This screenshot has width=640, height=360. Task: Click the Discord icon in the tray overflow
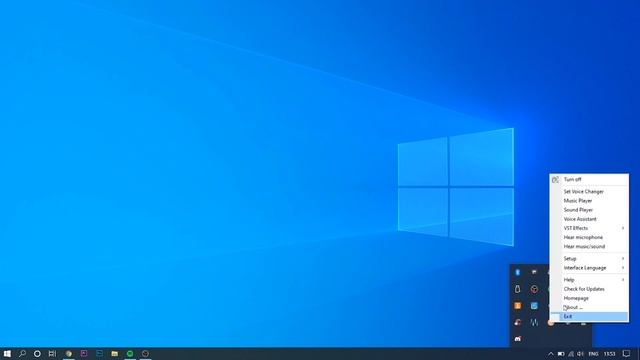pyautogui.click(x=518, y=339)
